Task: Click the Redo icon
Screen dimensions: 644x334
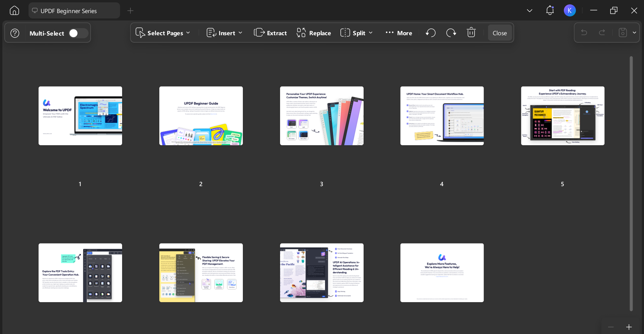Action: coord(602,33)
